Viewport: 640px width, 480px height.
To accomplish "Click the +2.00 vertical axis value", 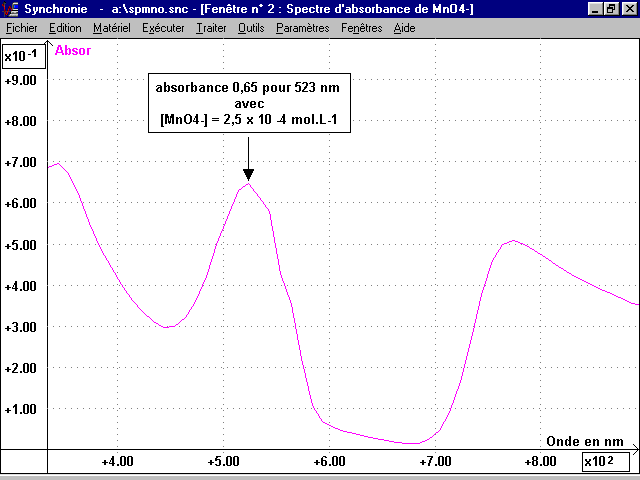I will [20, 368].
